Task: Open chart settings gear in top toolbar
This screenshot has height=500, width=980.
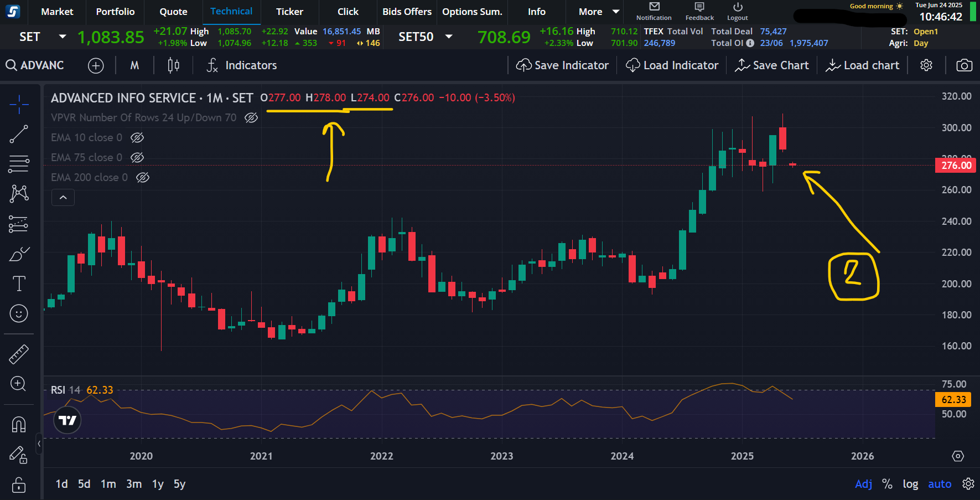Action: click(x=926, y=65)
